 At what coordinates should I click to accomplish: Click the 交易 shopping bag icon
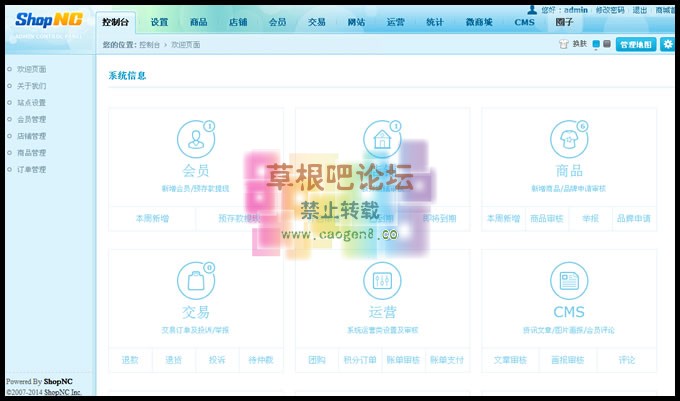coord(196,280)
